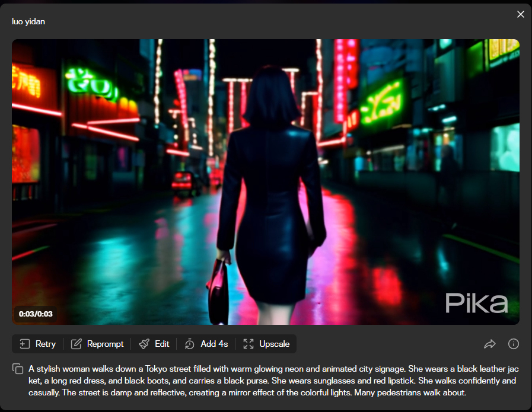Open the luo yidan username
The image size is (532, 412).
coord(28,21)
